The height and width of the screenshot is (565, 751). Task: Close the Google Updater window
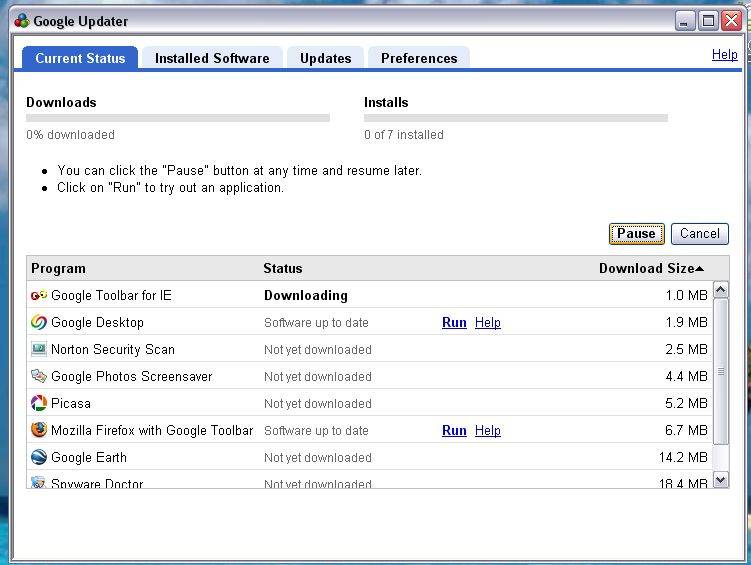pos(731,21)
